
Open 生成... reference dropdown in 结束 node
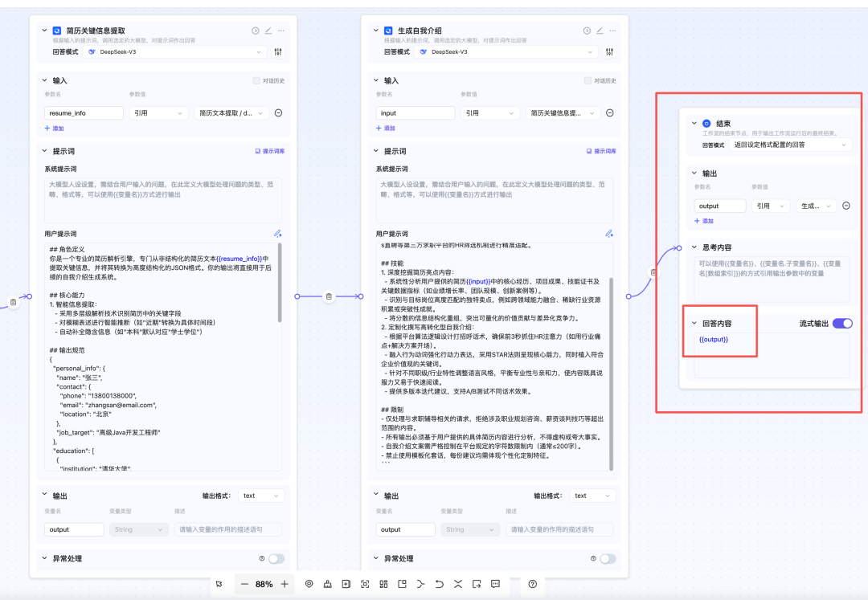pos(817,206)
